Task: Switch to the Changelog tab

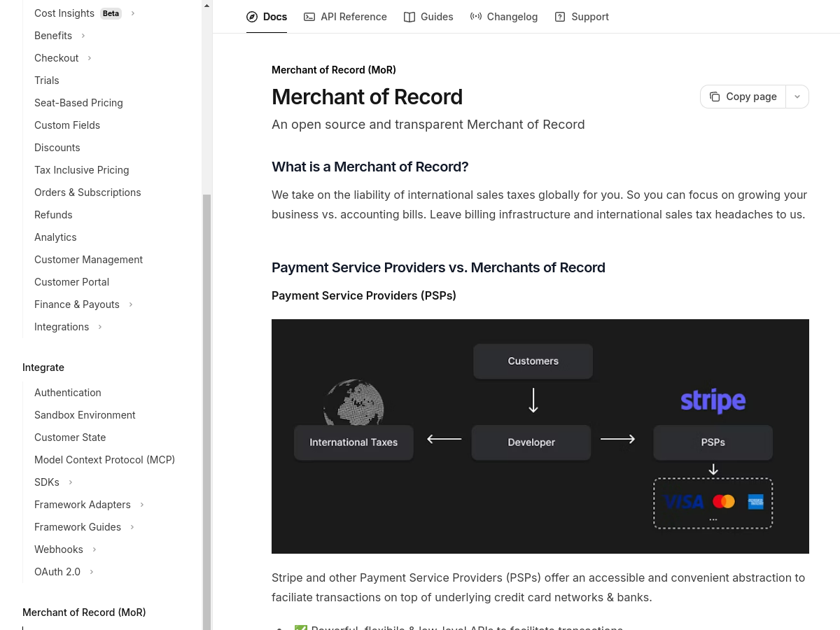Action: tap(512, 16)
